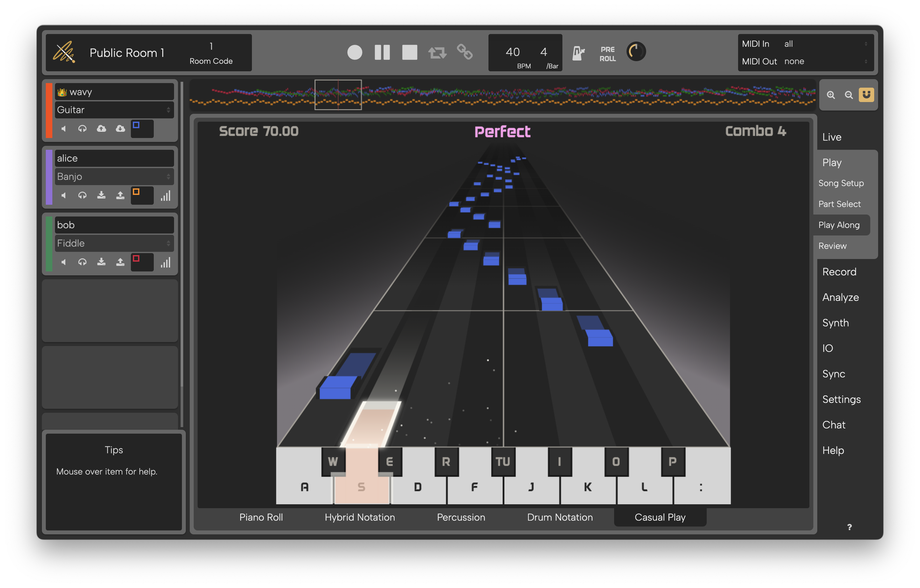Viewport: 920px width, 588px height.
Task: Adjust the volume knob beside PRE ROLL
Action: click(x=636, y=52)
